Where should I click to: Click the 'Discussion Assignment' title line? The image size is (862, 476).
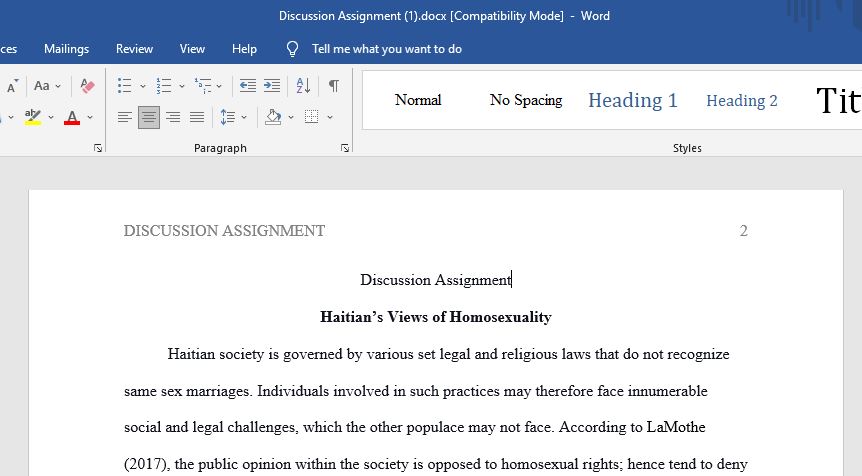(x=435, y=280)
